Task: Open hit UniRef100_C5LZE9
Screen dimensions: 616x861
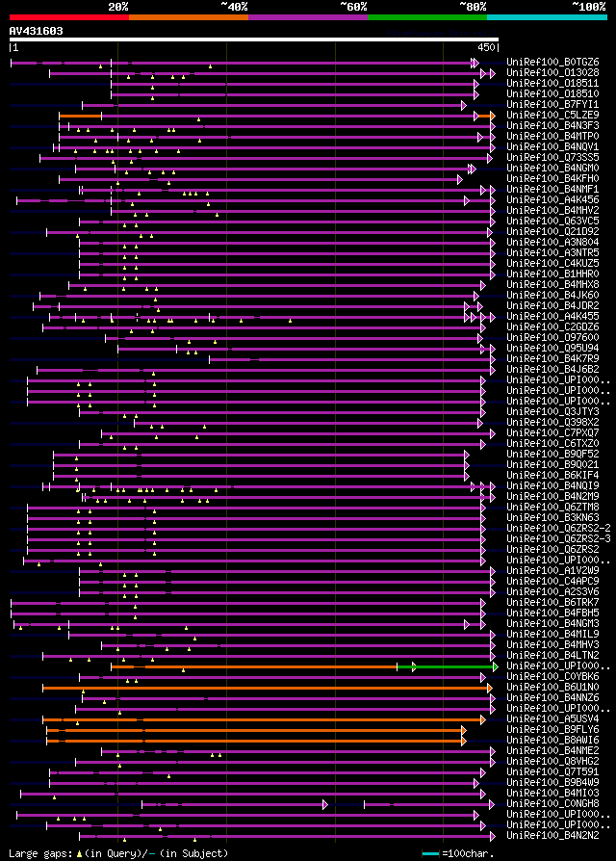Action: tap(552, 115)
